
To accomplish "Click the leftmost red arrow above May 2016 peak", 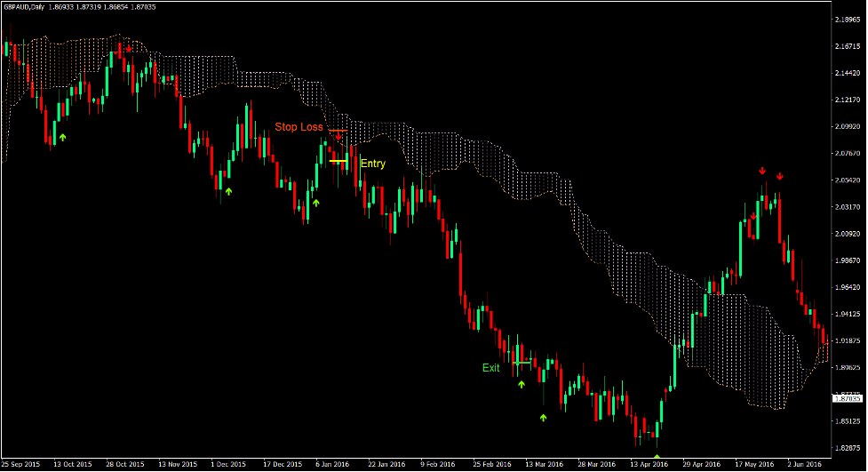I will tap(761, 170).
